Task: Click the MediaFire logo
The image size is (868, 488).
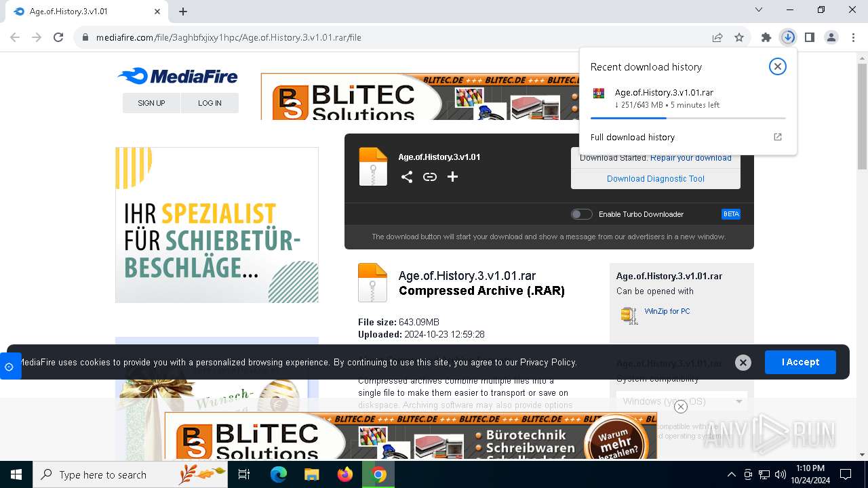Action: [x=178, y=77]
